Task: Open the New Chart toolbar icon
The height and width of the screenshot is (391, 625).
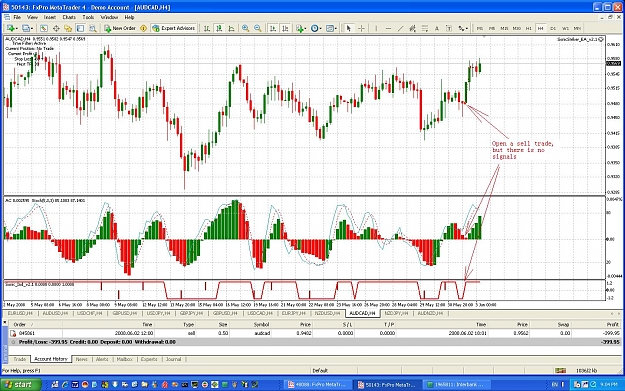Action: click(10, 28)
